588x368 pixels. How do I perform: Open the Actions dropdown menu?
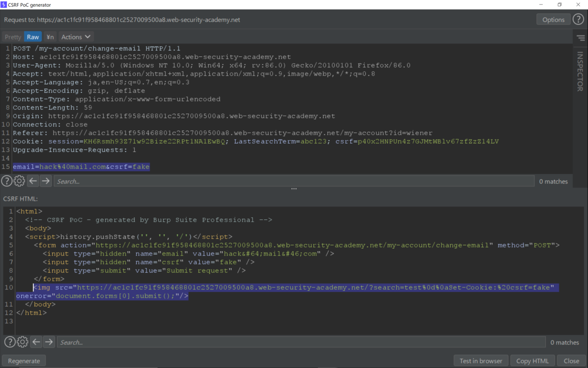76,37
